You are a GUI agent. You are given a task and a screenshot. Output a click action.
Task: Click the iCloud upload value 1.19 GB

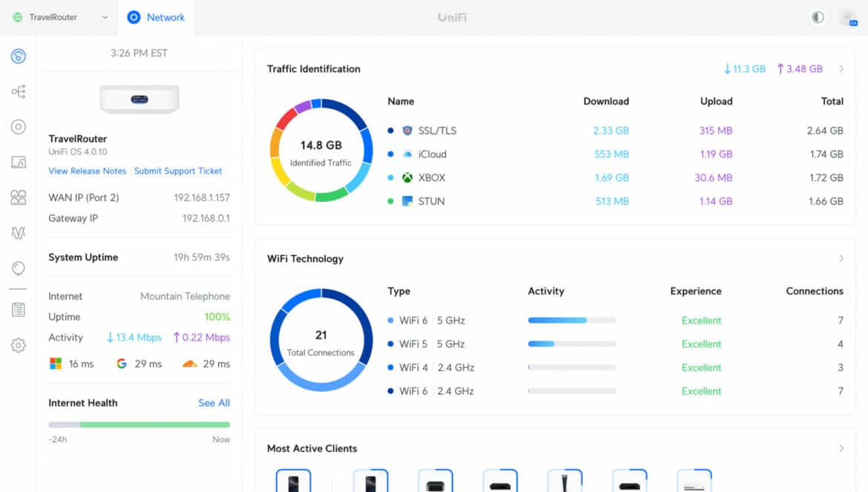717,154
